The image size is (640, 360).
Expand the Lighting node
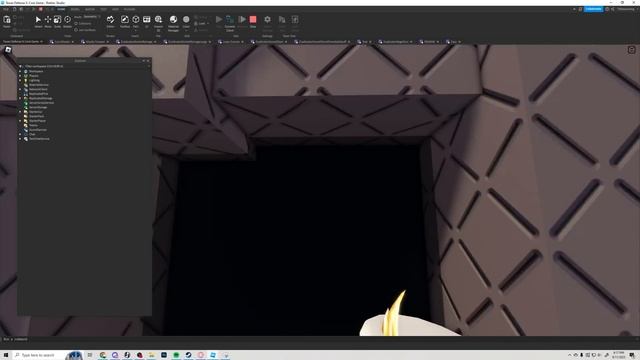click(x=20, y=80)
